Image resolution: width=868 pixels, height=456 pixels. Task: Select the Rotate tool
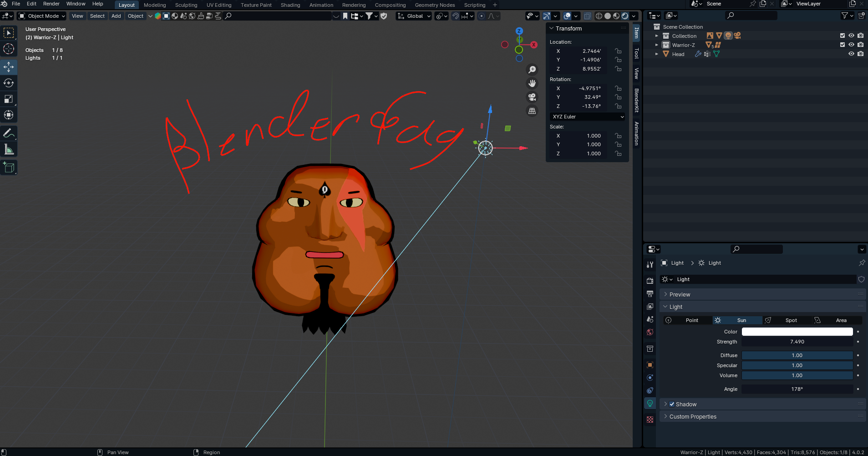[x=9, y=83]
